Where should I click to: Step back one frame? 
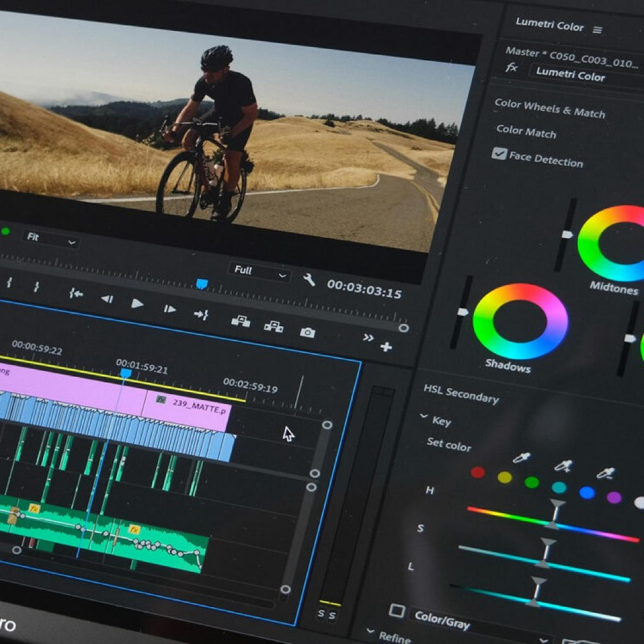[x=107, y=299]
